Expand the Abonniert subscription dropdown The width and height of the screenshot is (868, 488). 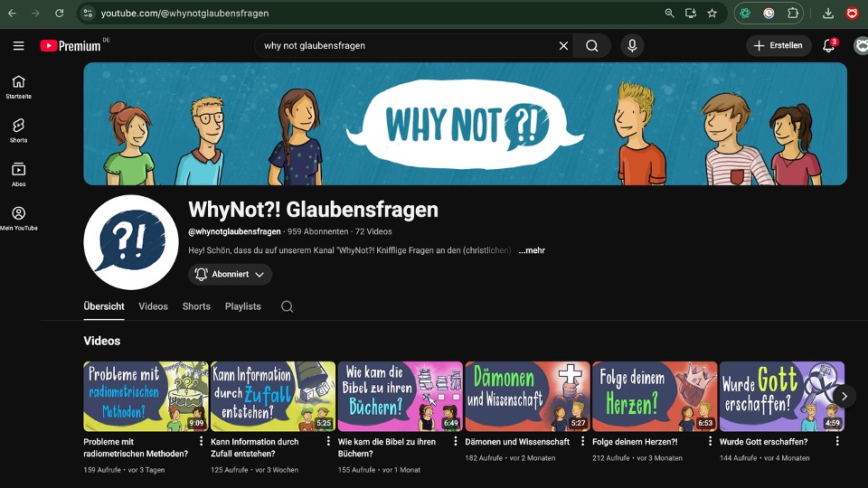(230, 275)
